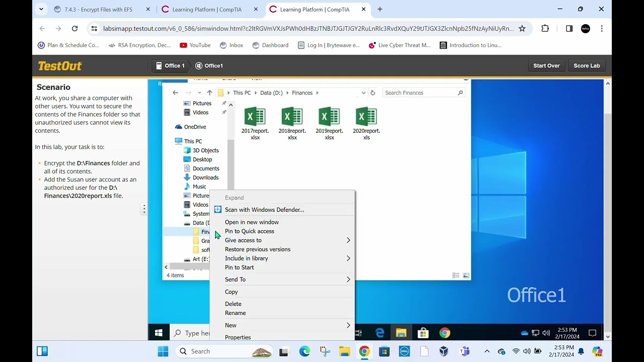The height and width of the screenshot is (362, 644).
Task: Open Edge in the simulated taskbar
Action: point(380,333)
